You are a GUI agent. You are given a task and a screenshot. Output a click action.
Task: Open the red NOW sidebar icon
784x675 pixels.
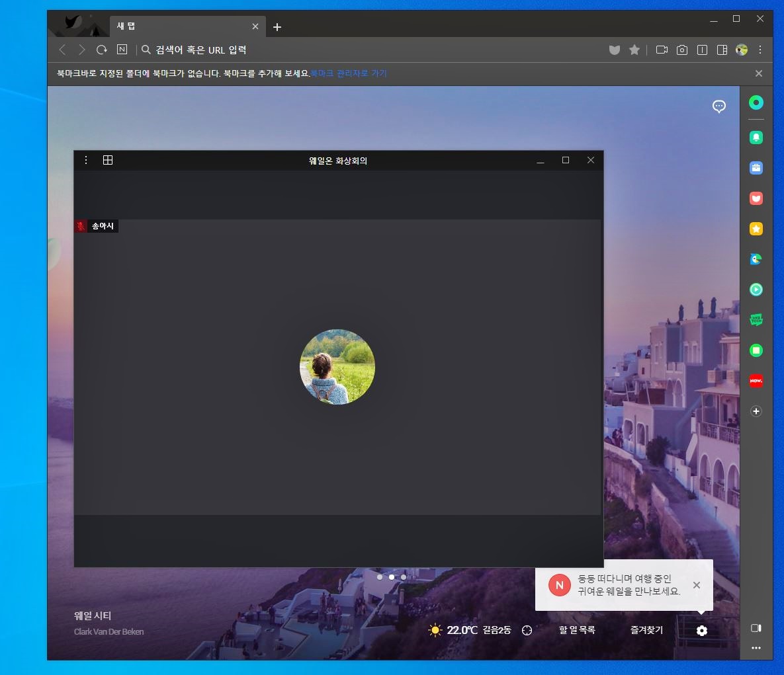click(756, 381)
